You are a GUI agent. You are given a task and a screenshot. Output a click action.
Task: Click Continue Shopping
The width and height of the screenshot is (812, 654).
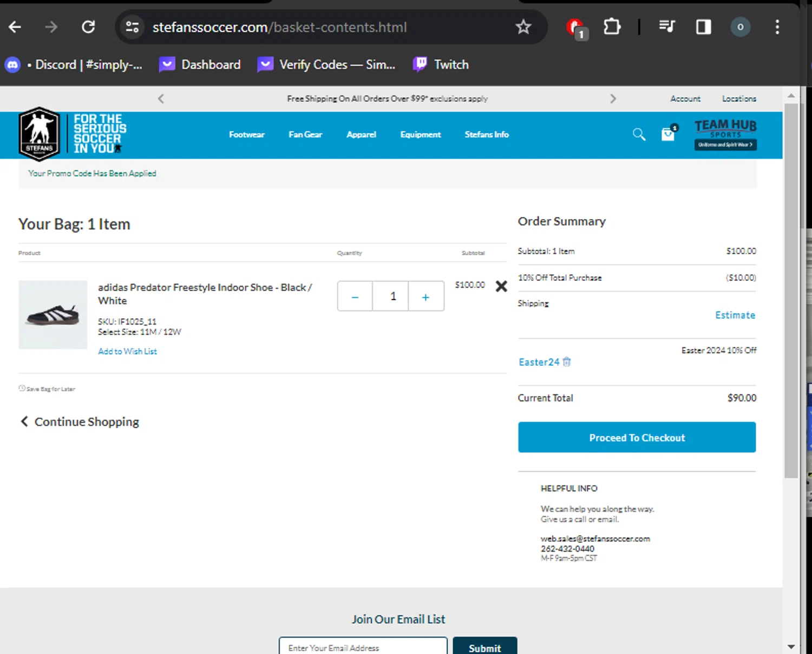tap(80, 421)
